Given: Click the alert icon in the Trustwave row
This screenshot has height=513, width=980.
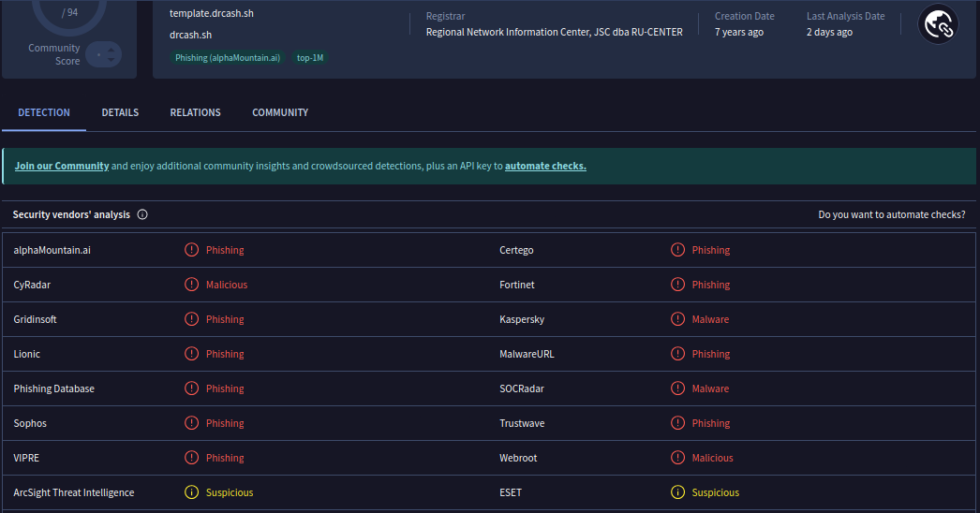Looking at the screenshot, I should 677,423.
